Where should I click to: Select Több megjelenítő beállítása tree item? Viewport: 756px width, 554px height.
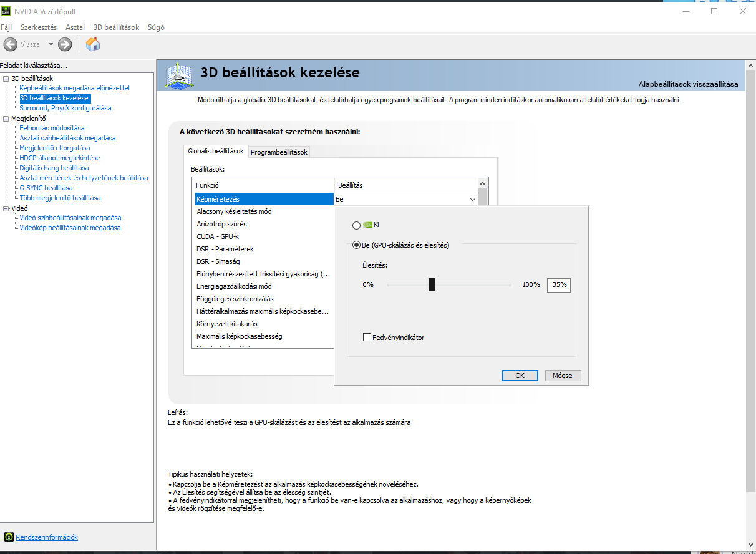click(x=60, y=198)
